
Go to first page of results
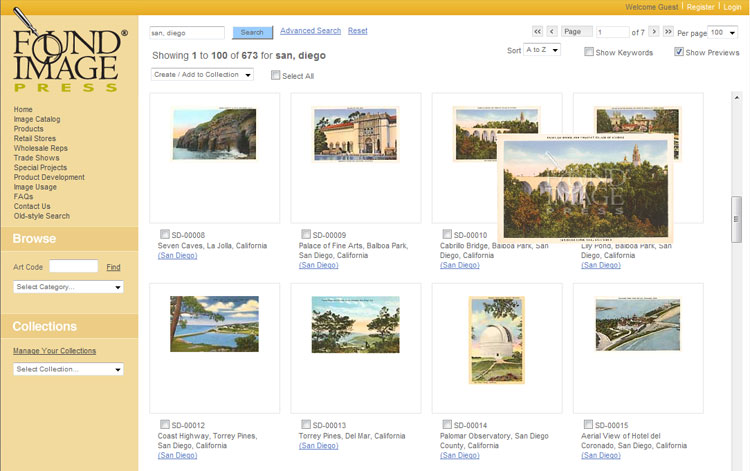[x=537, y=32]
